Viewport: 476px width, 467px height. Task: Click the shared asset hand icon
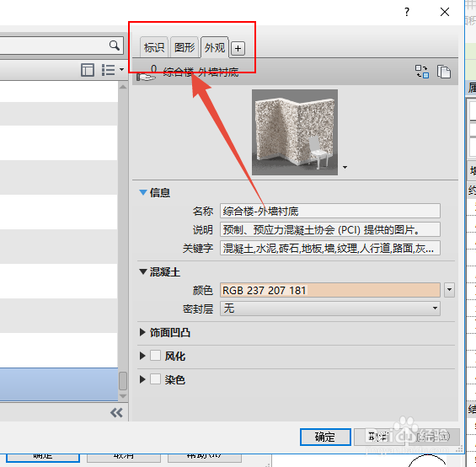[x=147, y=73]
